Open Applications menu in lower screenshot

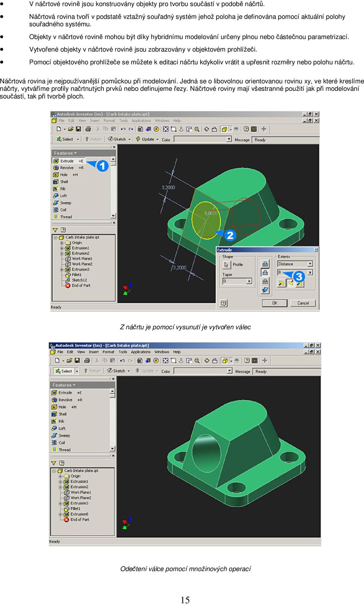click(141, 352)
